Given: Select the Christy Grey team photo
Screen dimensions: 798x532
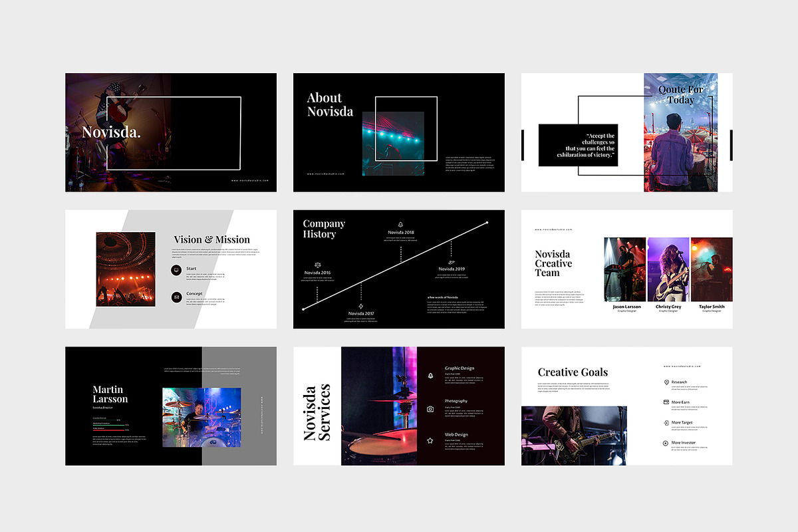Looking at the screenshot, I should coord(668,269).
